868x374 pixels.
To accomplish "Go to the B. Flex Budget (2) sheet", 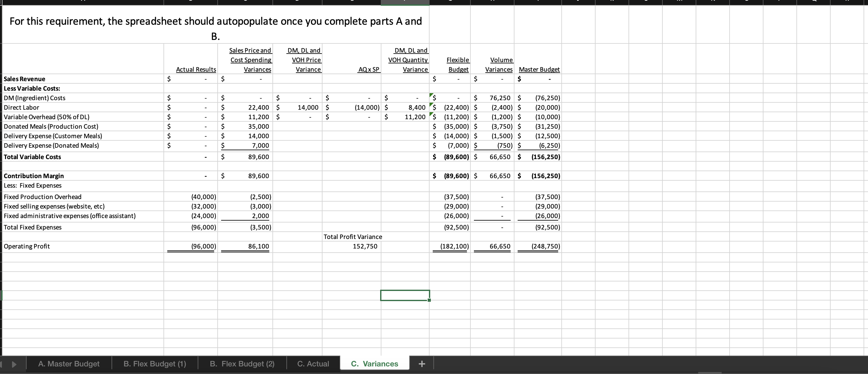I will (242, 364).
